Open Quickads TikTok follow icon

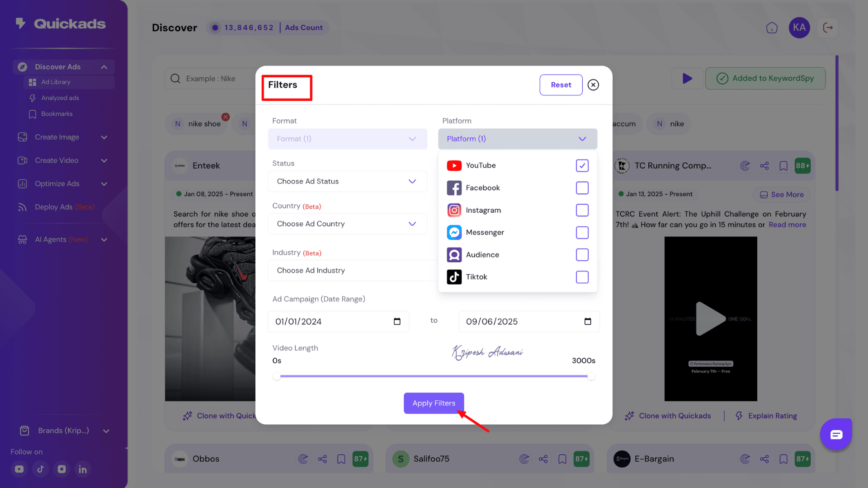(40, 469)
